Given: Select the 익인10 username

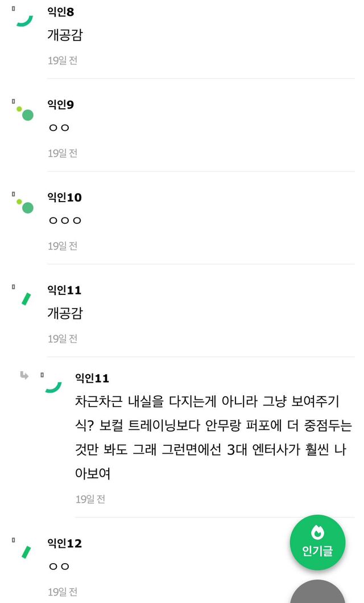Looking at the screenshot, I should click(x=64, y=198).
